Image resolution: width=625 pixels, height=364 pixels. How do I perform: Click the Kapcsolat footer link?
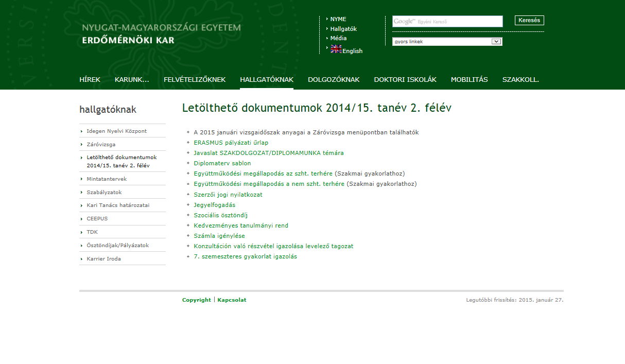pyautogui.click(x=232, y=300)
